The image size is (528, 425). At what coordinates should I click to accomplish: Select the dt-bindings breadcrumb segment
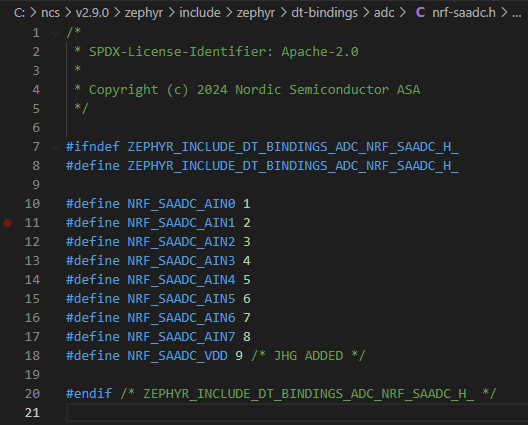[324, 13]
